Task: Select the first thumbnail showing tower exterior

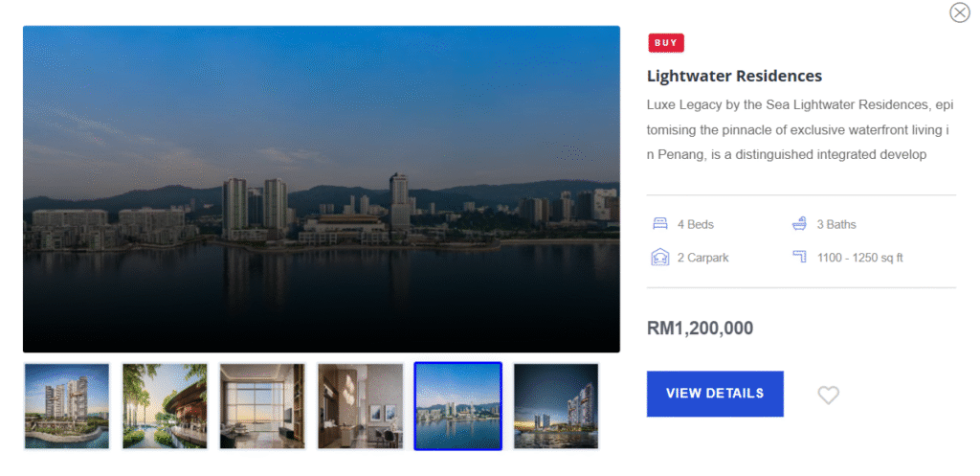Action: pyautogui.click(x=67, y=406)
